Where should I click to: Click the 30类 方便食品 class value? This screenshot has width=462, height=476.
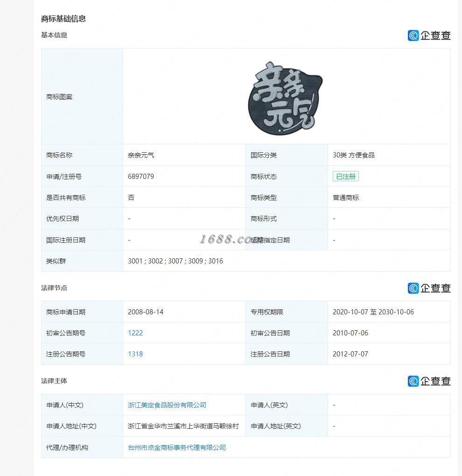coord(354,155)
